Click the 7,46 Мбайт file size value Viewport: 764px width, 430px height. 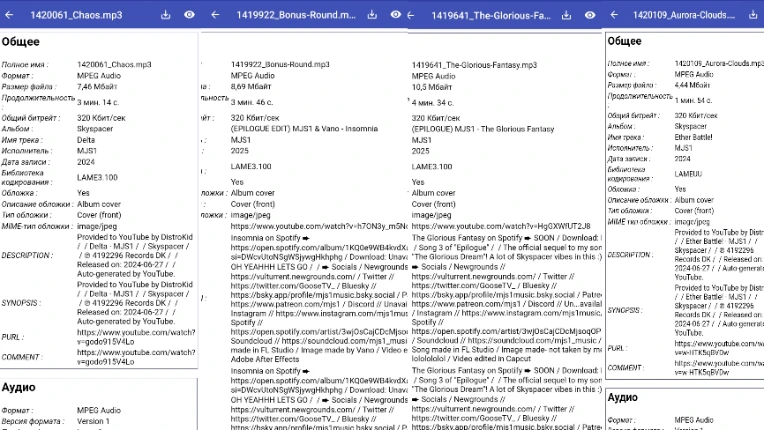tap(97, 87)
